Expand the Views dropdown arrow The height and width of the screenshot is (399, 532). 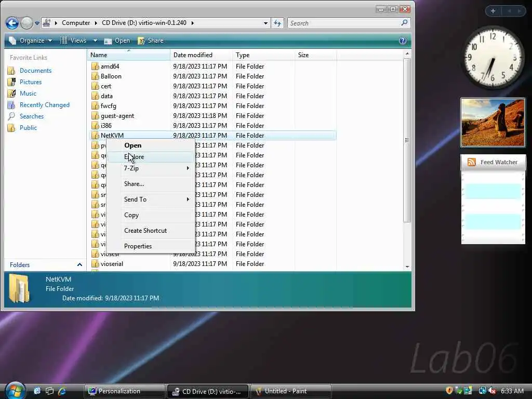(96, 41)
